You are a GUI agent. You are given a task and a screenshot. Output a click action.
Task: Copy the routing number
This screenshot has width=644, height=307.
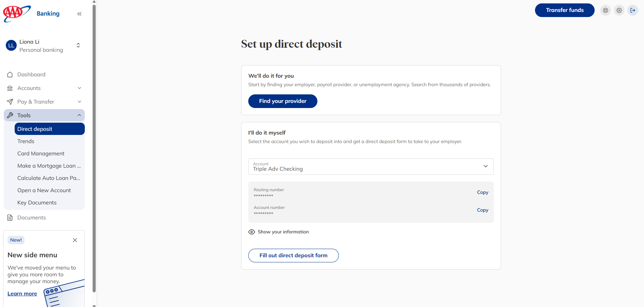click(483, 193)
